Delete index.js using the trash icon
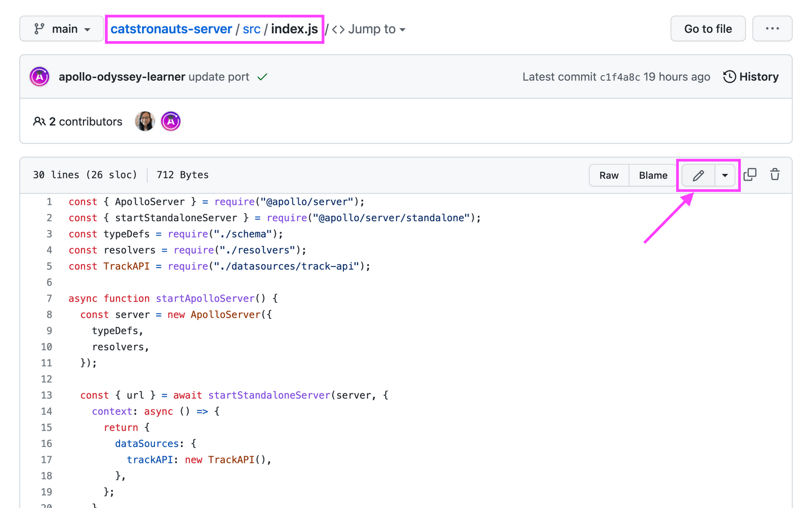 [775, 175]
